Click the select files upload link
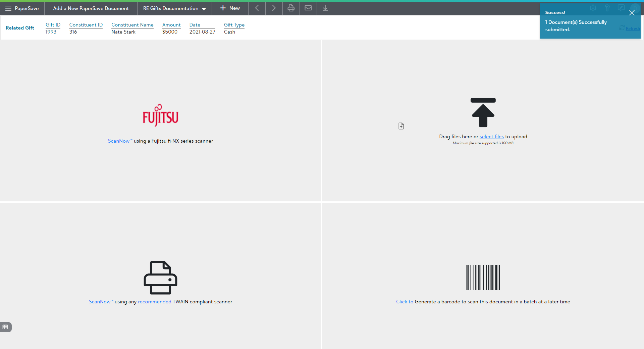Screen dimensions: 644x349 [491, 137]
